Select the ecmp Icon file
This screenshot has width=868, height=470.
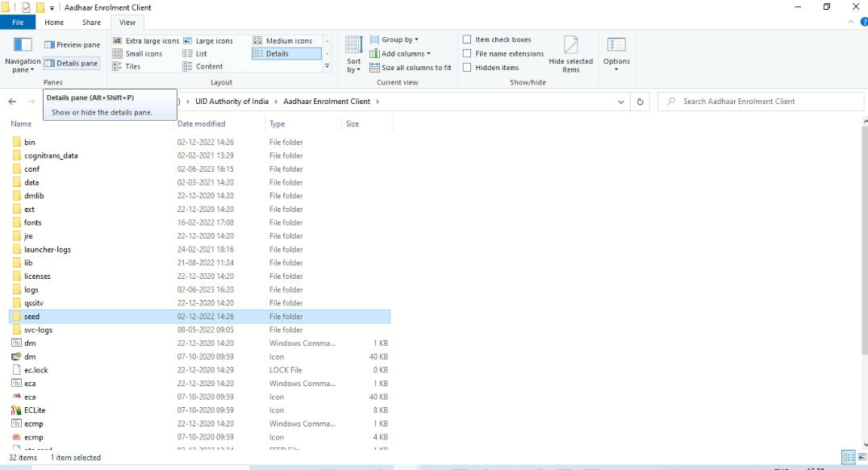tap(200, 438)
